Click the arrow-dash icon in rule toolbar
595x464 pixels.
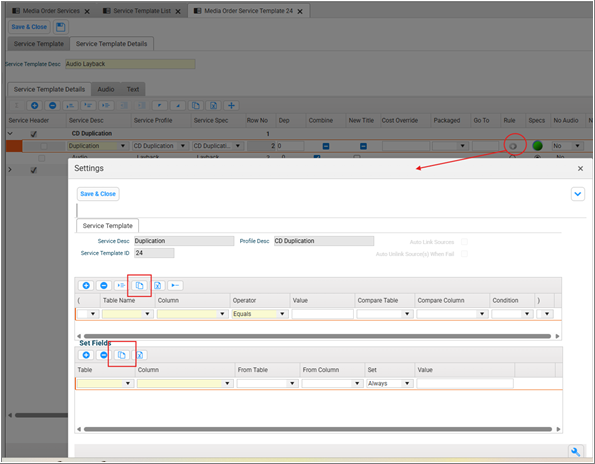175,285
